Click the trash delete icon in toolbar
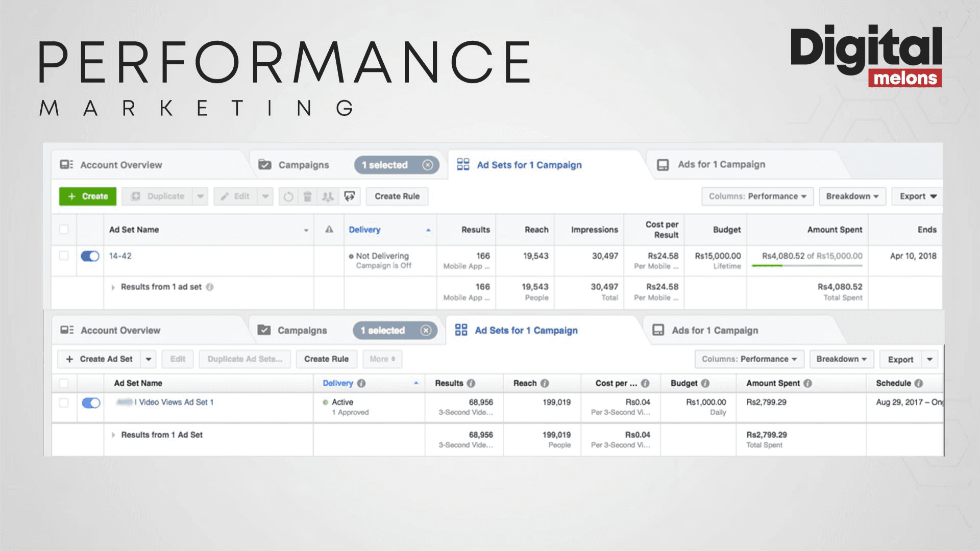Screen dimensions: 980x551 click(307, 196)
